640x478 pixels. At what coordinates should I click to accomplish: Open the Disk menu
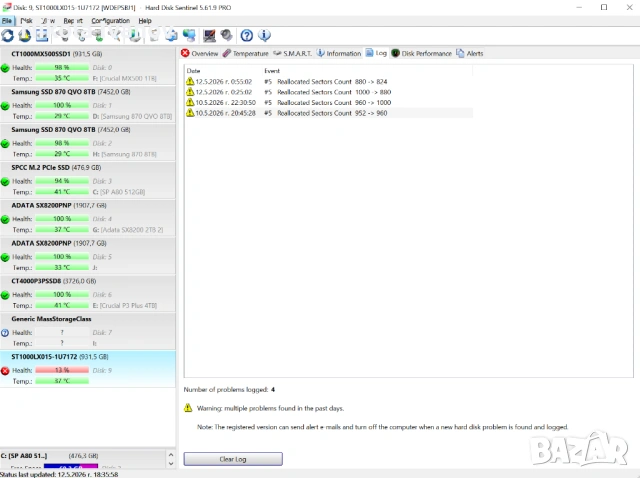click(27, 20)
